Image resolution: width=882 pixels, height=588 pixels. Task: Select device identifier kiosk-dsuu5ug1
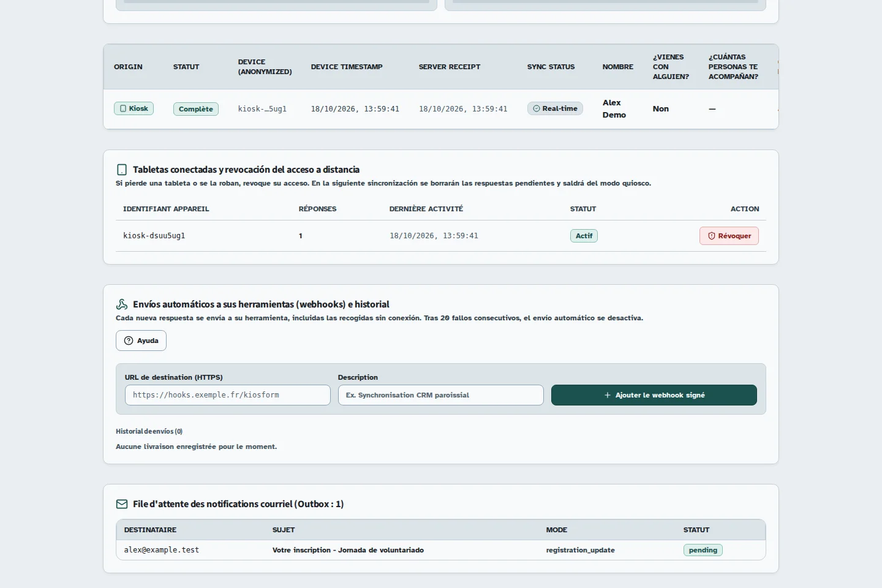[154, 236]
